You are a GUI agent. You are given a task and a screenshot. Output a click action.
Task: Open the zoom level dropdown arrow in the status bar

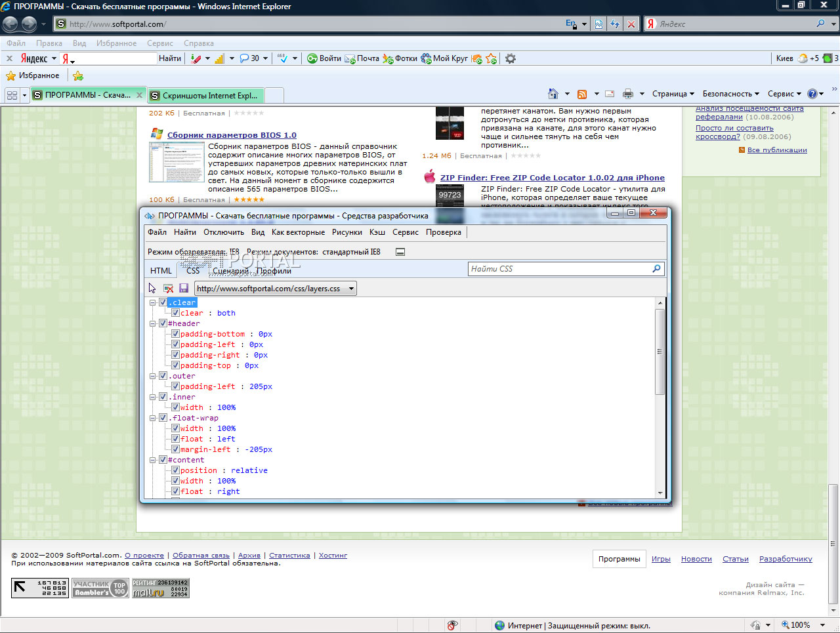pos(823,625)
